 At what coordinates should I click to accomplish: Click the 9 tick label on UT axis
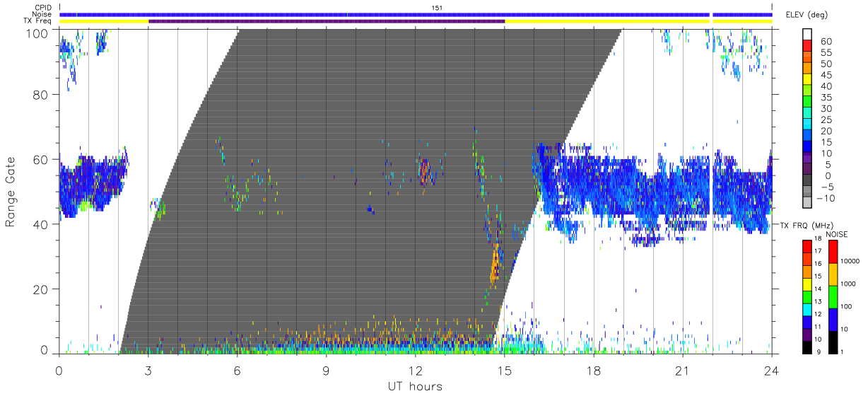(x=327, y=371)
